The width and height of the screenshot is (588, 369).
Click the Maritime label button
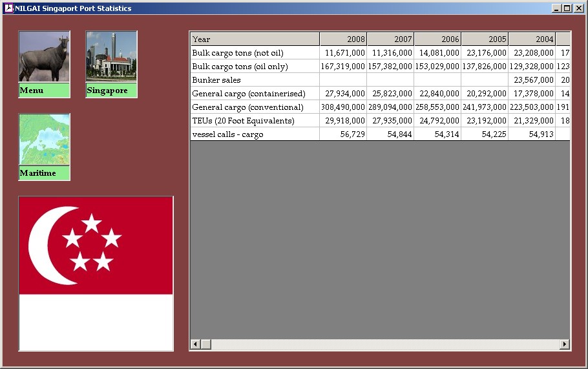pyautogui.click(x=44, y=173)
